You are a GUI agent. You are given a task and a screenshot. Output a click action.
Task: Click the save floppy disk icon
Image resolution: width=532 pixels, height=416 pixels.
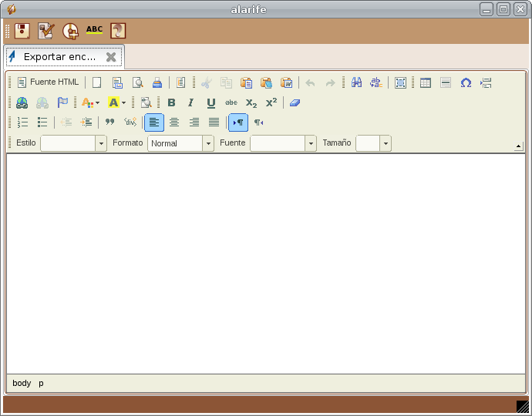pyautogui.click(x=22, y=31)
